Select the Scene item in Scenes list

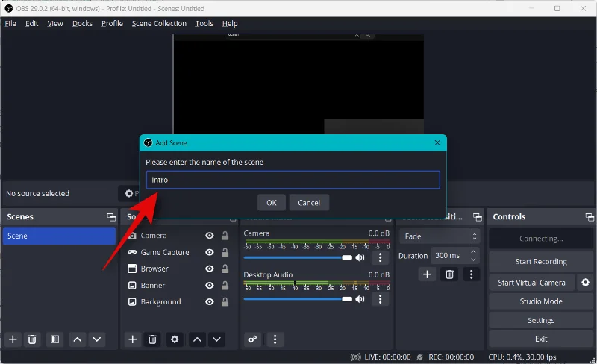pos(59,236)
